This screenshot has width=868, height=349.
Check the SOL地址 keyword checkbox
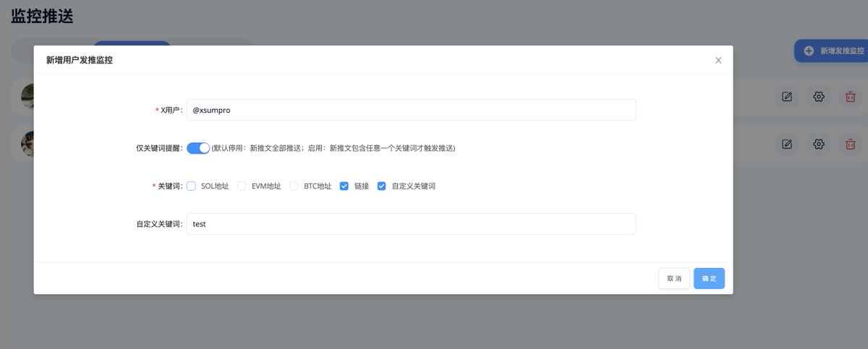[191, 186]
